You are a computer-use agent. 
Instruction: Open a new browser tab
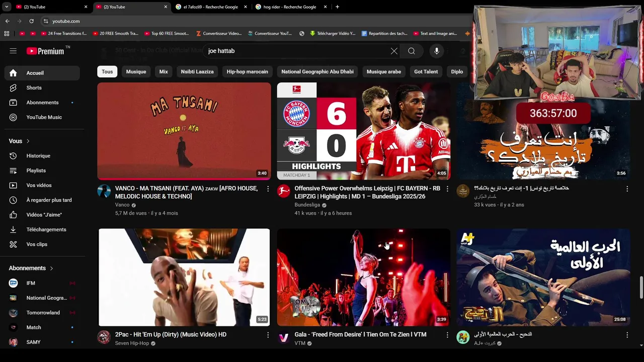pos(337,7)
